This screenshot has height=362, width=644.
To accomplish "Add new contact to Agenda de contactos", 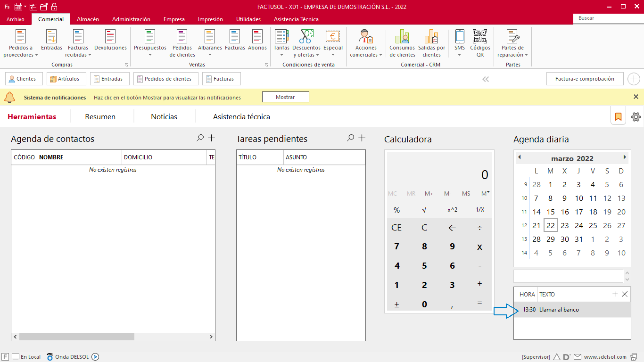I will [x=212, y=138].
